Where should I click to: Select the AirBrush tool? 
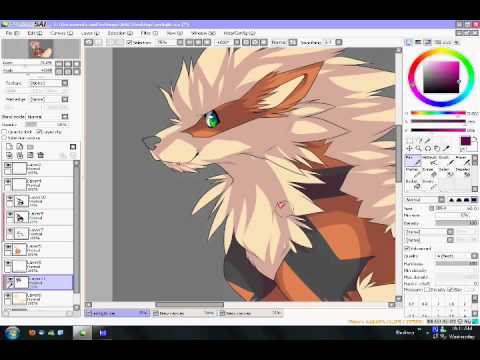tap(431, 161)
